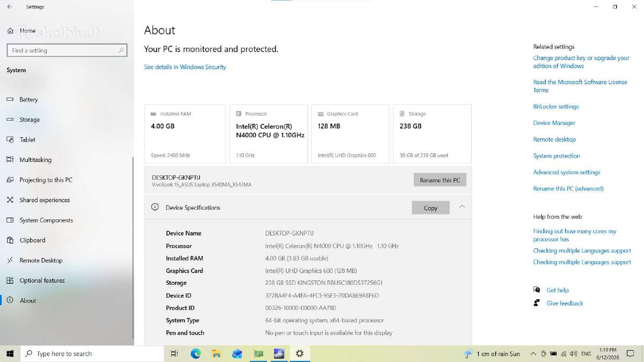Screen dimensions: 644x362
Task: Open the Wi-Fi network tray icon
Action: (563, 353)
